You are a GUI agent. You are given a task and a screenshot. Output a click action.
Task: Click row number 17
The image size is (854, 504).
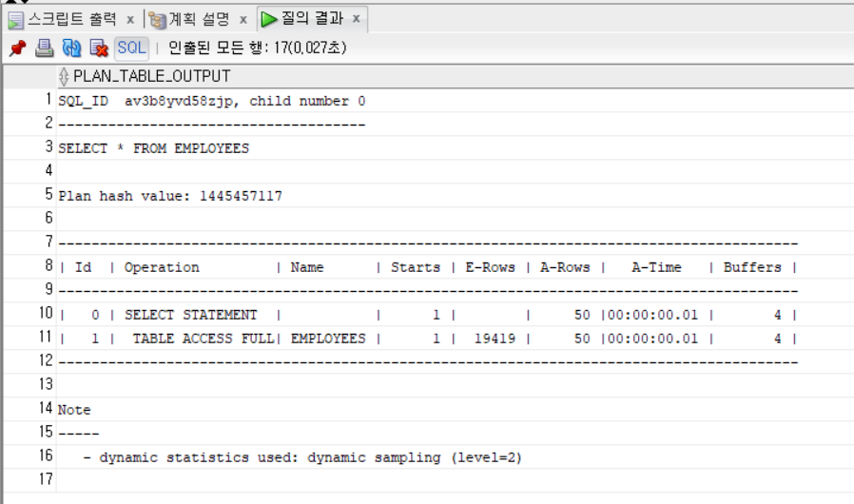click(47, 479)
